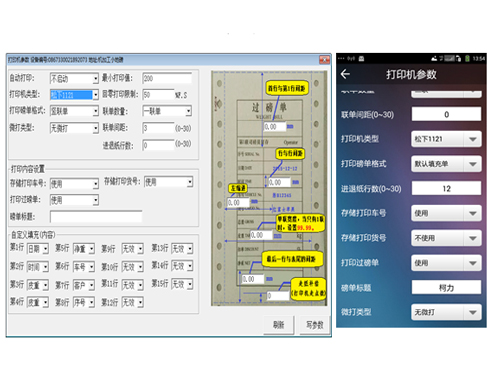491x380 pixels.
Task: Open mobile 打印机类型 dropdown showing 松下1121
Action: click(x=446, y=139)
